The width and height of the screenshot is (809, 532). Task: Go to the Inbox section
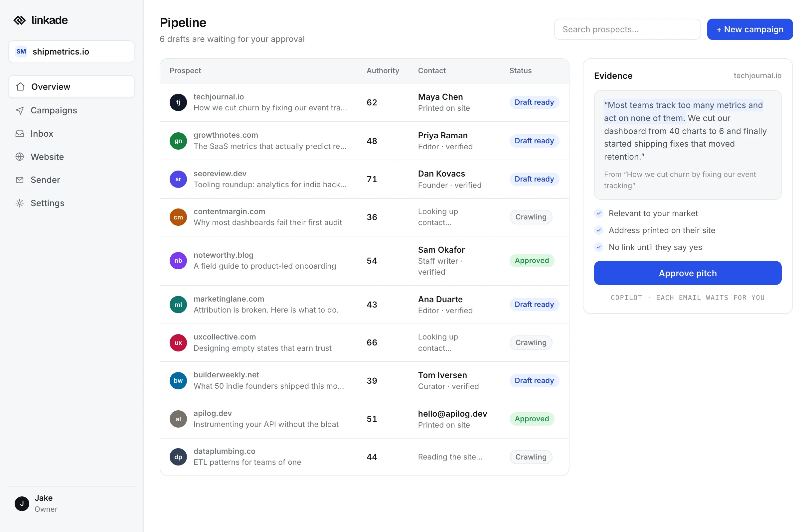[x=72, y=134]
